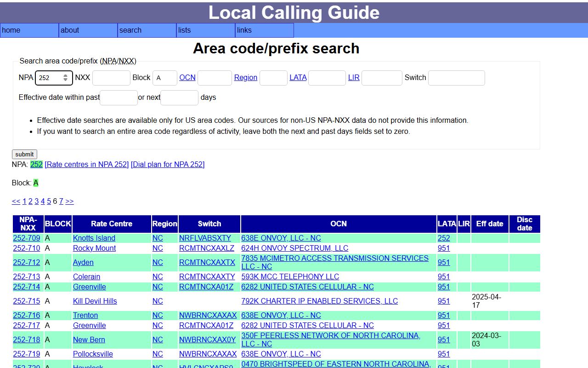Open prefix 252-718 link
The width and height of the screenshot is (588, 368).
pos(27,340)
